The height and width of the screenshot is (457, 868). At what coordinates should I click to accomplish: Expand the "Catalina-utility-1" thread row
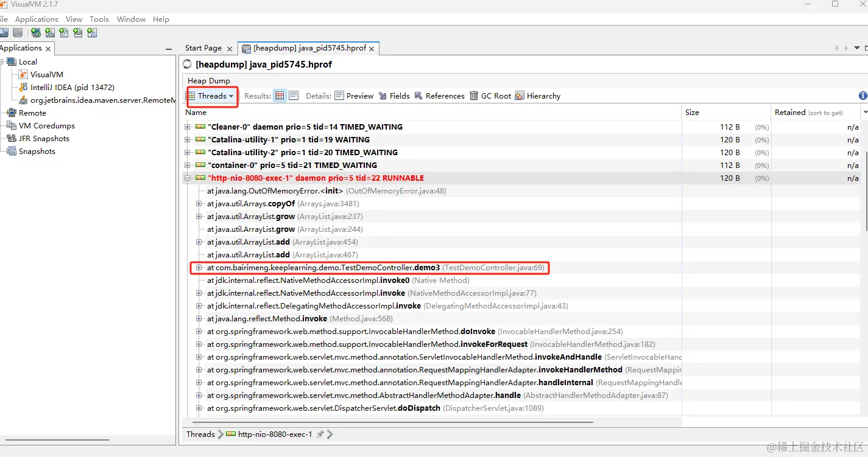pos(188,140)
